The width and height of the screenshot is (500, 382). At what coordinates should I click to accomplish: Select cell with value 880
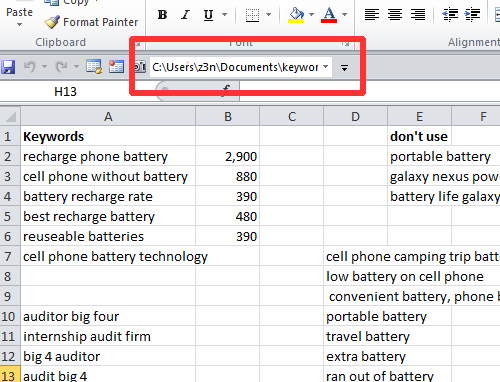pyautogui.click(x=228, y=177)
